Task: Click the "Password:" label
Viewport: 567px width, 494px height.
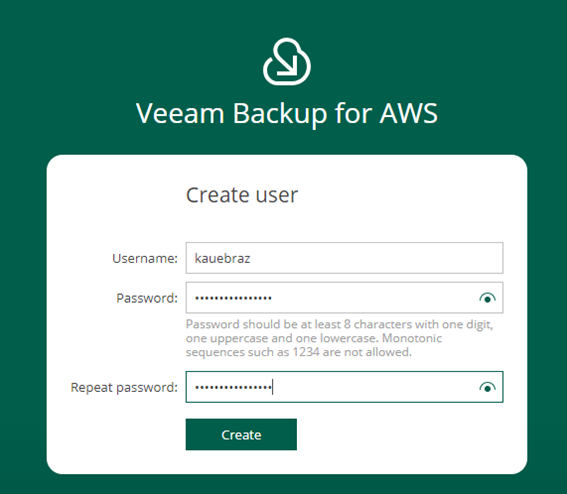Action: (147, 298)
